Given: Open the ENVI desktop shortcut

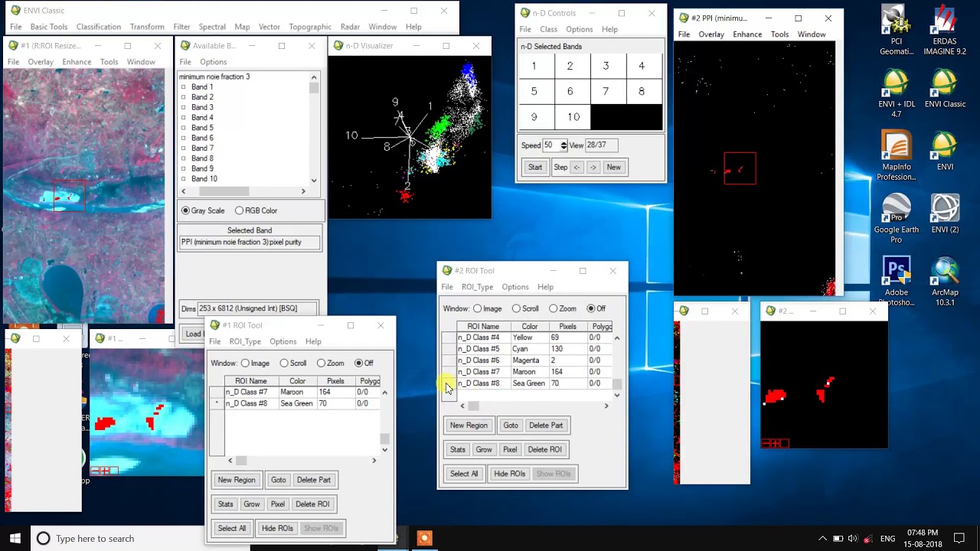Looking at the screenshot, I should pyautogui.click(x=945, y=152).
